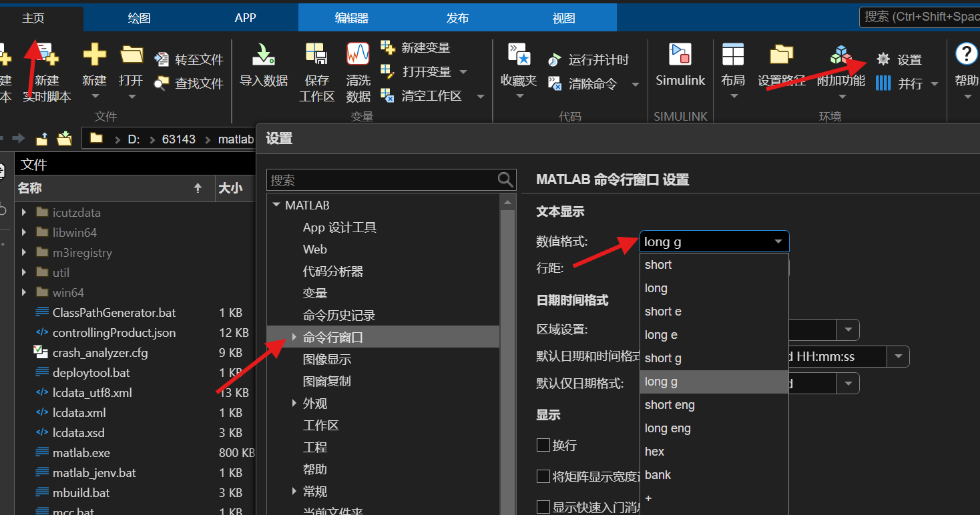
Task: Open the 数值格式 dropdown showing long g
Action: [714, 241]
